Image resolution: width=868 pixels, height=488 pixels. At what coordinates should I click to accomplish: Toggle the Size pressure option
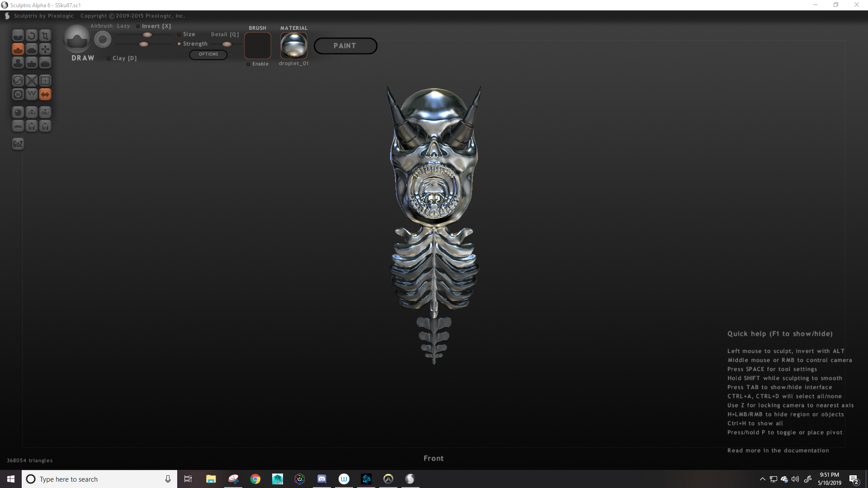(187, 34)
